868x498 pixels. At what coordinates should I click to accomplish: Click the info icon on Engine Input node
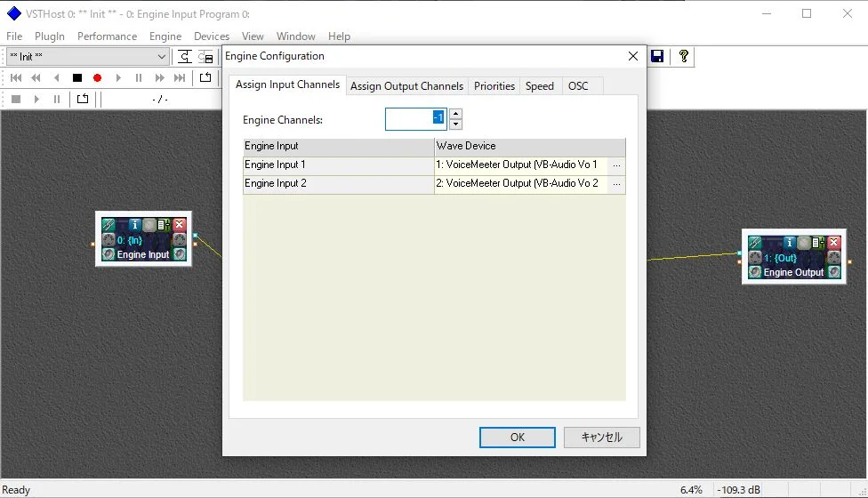pyautogui.click(x=135, y=225)
